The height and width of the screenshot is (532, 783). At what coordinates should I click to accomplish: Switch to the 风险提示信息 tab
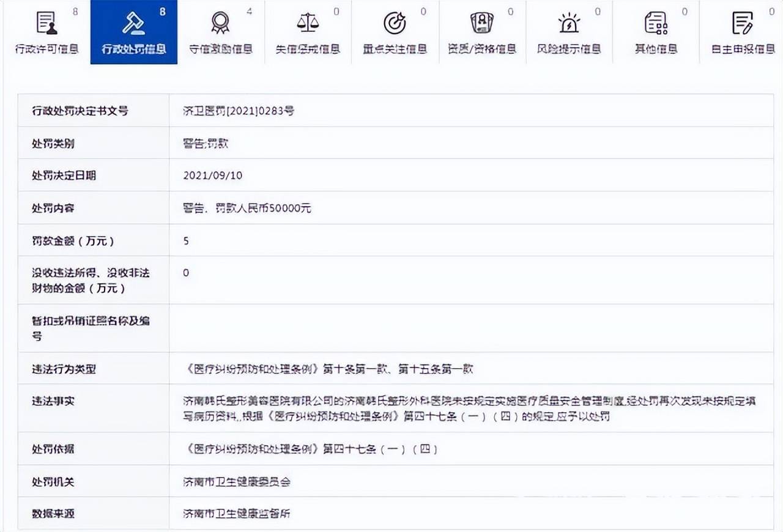coord(569,32)
